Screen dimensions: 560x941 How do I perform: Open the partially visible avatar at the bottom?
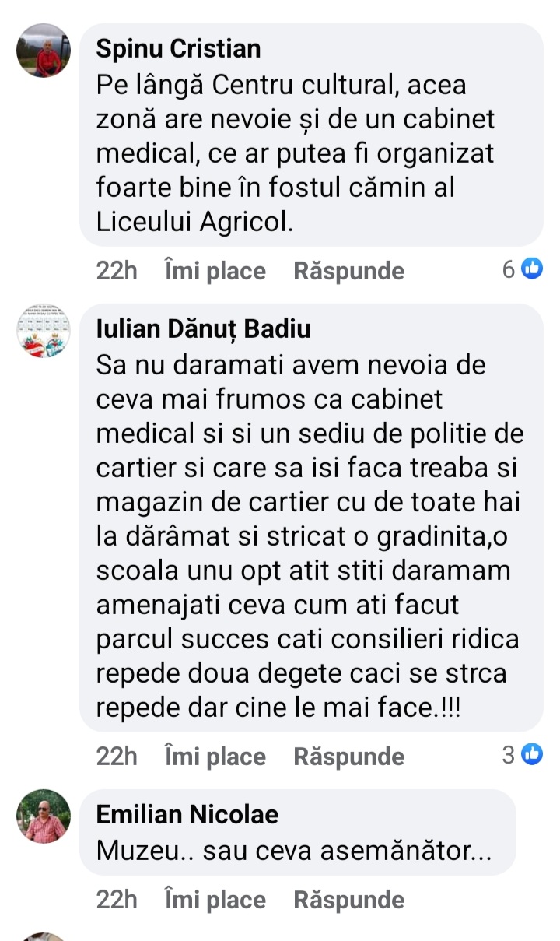tap(44, 936)
